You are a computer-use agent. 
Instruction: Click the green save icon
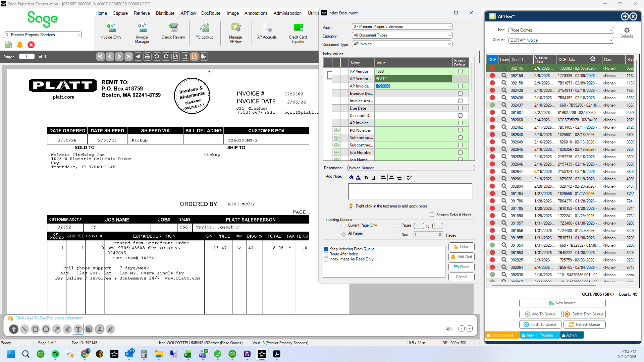8,45
